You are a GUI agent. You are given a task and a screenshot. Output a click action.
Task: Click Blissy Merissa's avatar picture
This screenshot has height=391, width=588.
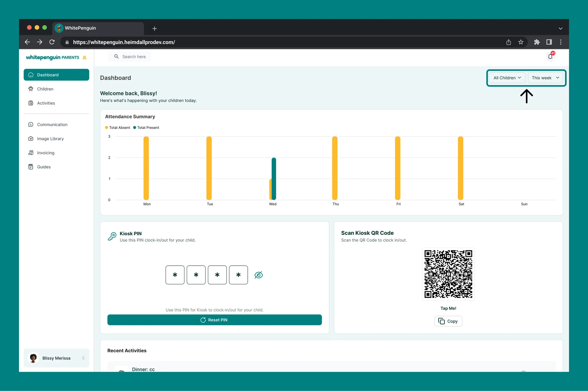(x=33, y=358)
